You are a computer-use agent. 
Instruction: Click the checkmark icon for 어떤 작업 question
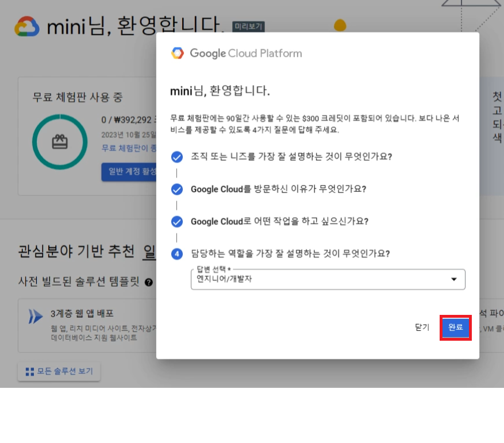pyautogui.click(x=177, y=222)
